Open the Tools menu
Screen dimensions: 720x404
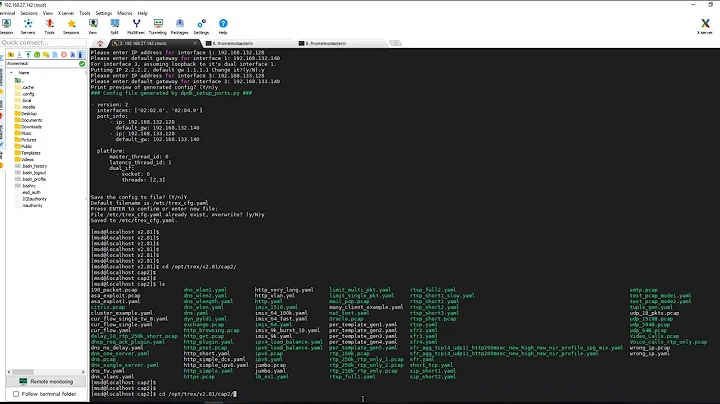(x=84, y=13)
